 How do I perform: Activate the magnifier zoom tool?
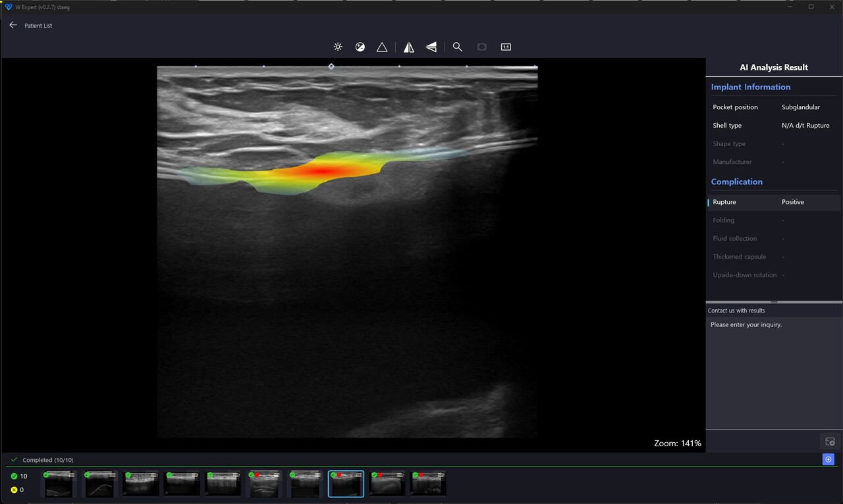(x=458, y=47)
